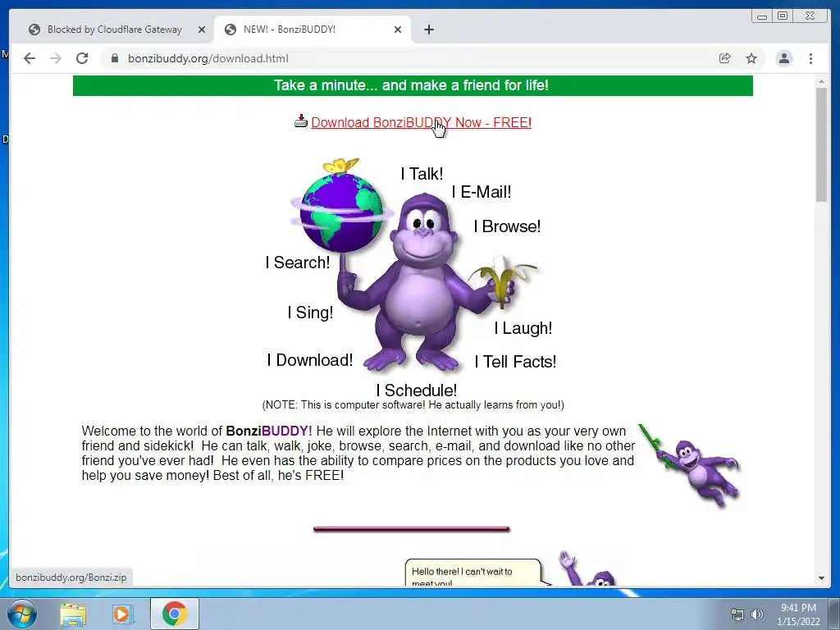The width and height of the screenshot is (840, 630).
Task: Minimize the Chrome window
Action: 762,16
